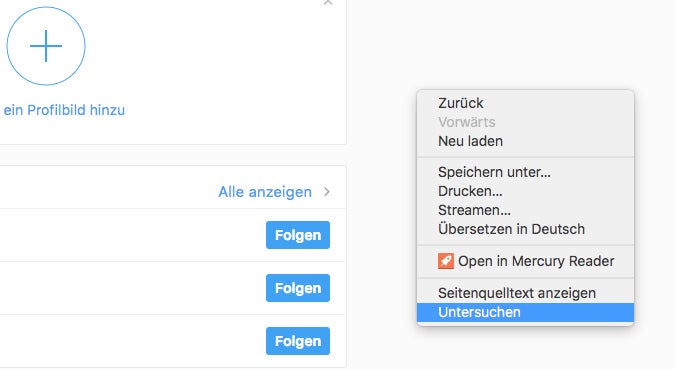Open page in Mercury Reader via menu

pos(525,261)
